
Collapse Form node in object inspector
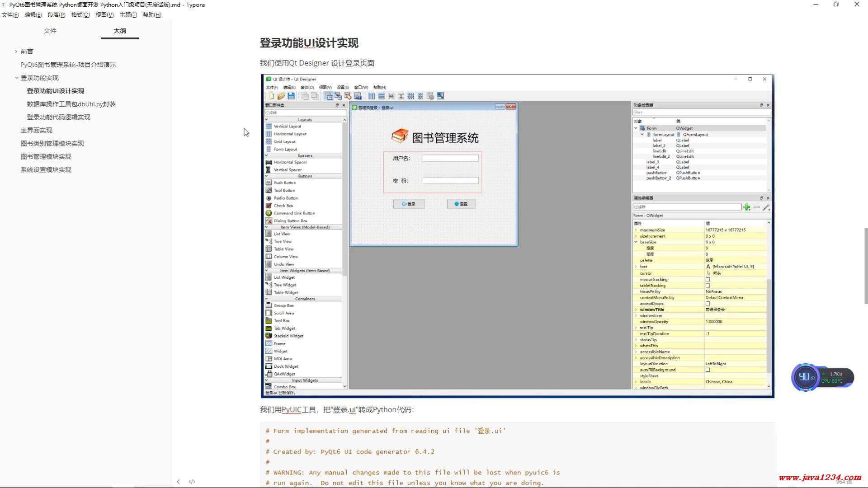pyautogui.click(x=636, y=128)
